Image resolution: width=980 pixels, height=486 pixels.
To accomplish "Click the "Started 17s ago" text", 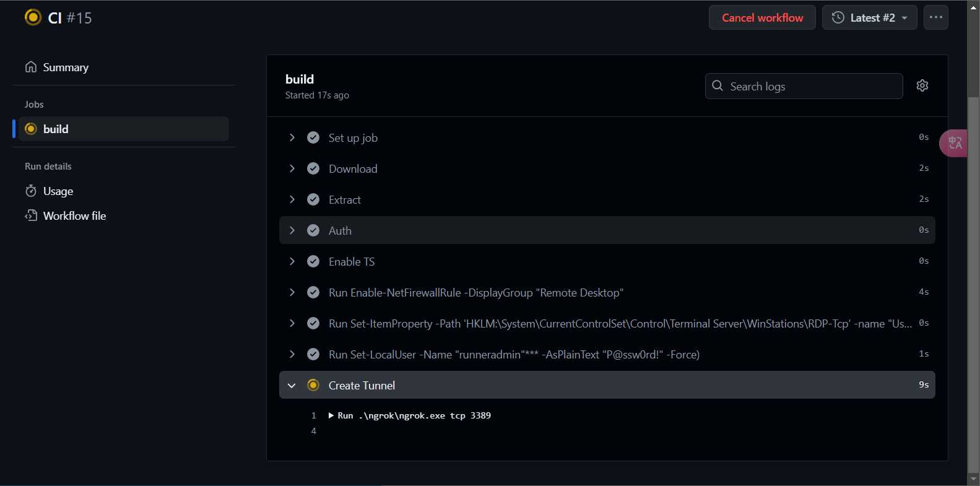I will tap(317, 95).
